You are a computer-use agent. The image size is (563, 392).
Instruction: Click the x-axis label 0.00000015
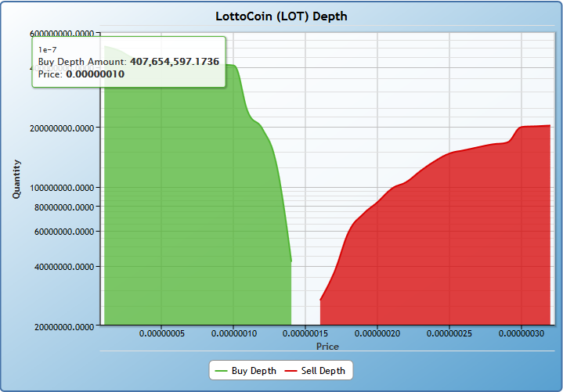pyautogui.click(x=305, y=333)
